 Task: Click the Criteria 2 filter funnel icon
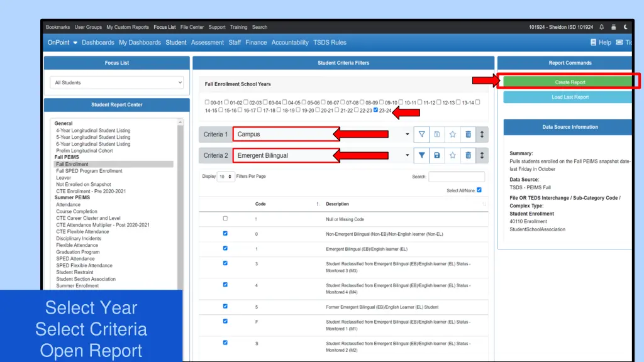tap(421, 156)
